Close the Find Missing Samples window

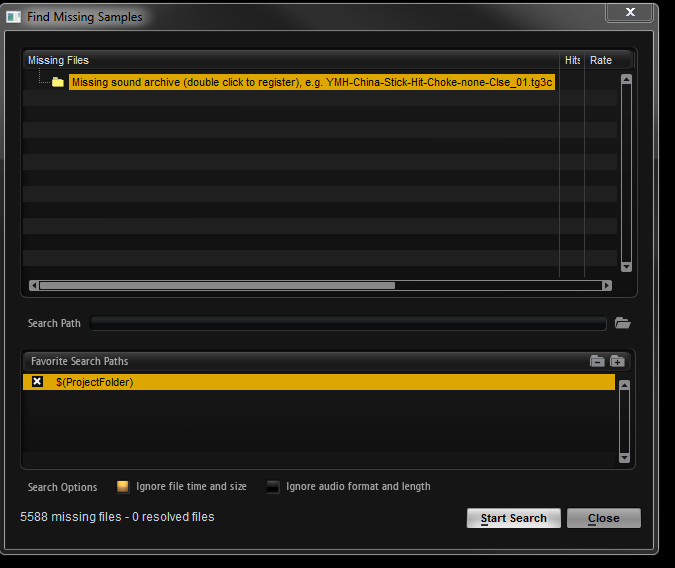tap(630, 12)
